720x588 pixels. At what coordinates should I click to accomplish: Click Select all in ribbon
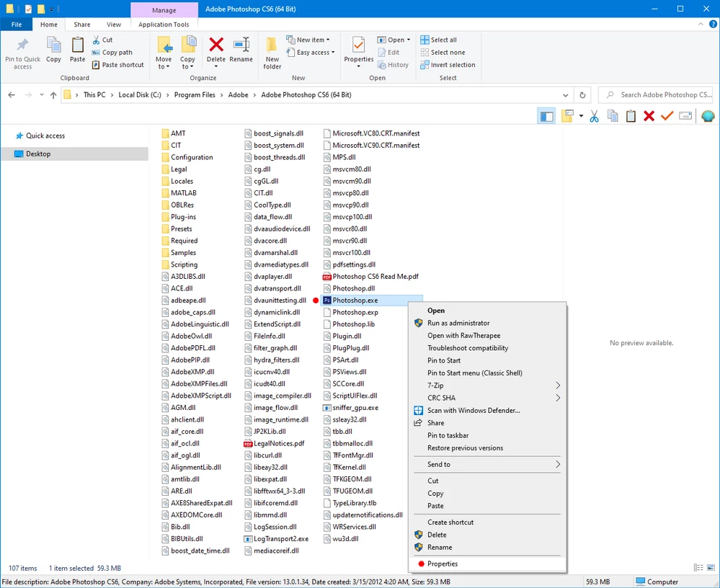tap(438, 40)
